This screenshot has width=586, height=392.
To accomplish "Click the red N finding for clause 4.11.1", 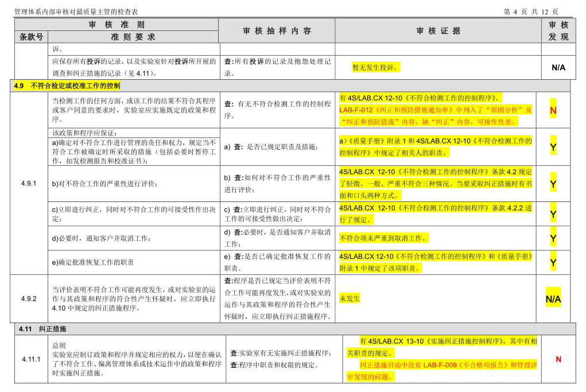I will pos(558,359).
